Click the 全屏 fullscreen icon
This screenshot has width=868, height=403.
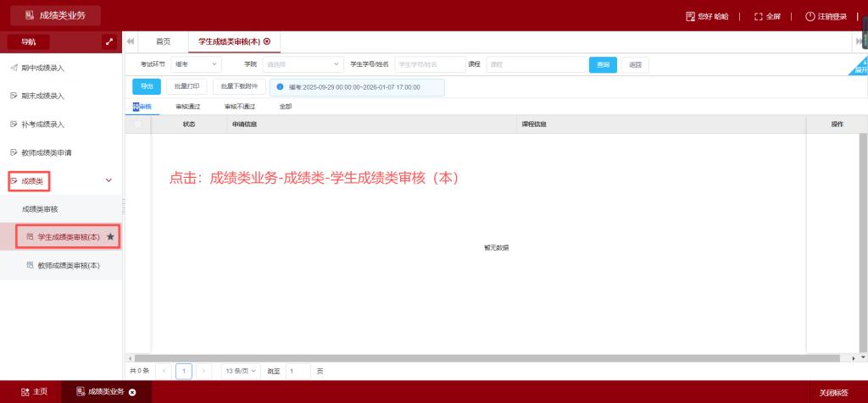(x=759, y=16)
